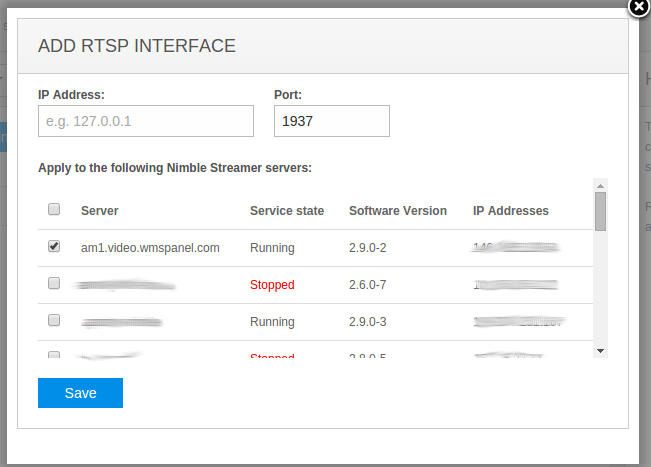Check the box for the Stopped 2.6.0-7 server
This screenshot has width=651, height=467.
(x=54, y=284)
